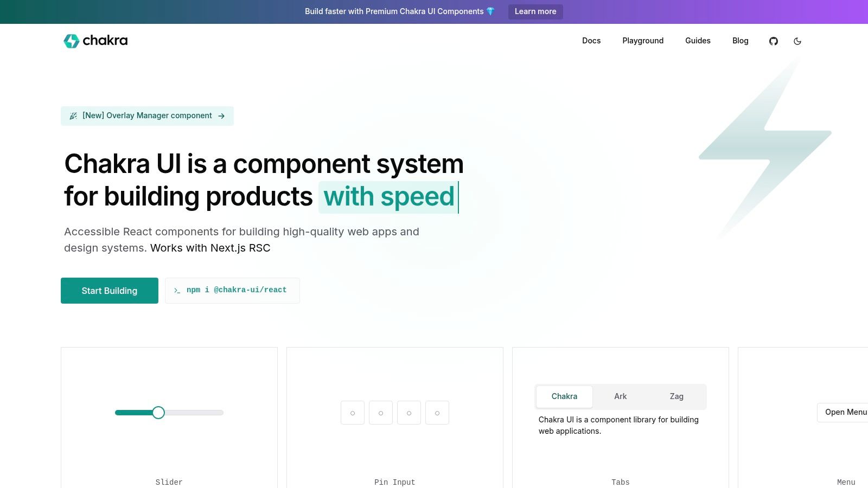868x488 pixels.
Task: Open the Playground navigation link
Action: [x=643, y=41]
